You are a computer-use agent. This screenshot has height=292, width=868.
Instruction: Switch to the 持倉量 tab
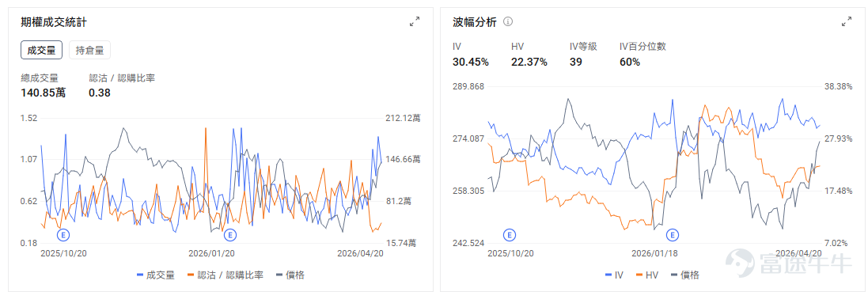click(x=89, y=50)
